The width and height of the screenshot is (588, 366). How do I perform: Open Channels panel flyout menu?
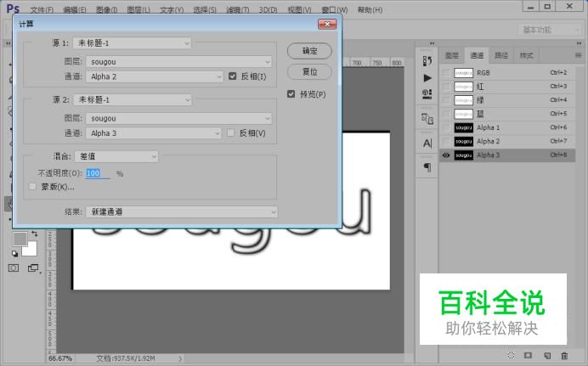[x=579, y=55]
